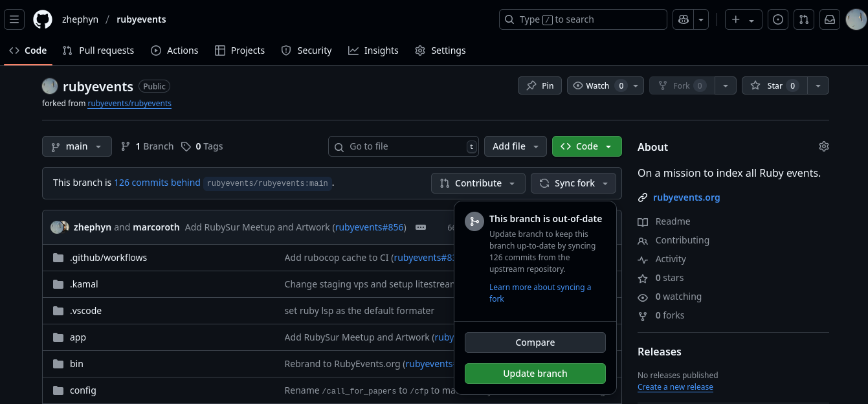Click the app folder icon
Image resolution: width=868 pixels, height=404 pixels.
pos(58,337)
